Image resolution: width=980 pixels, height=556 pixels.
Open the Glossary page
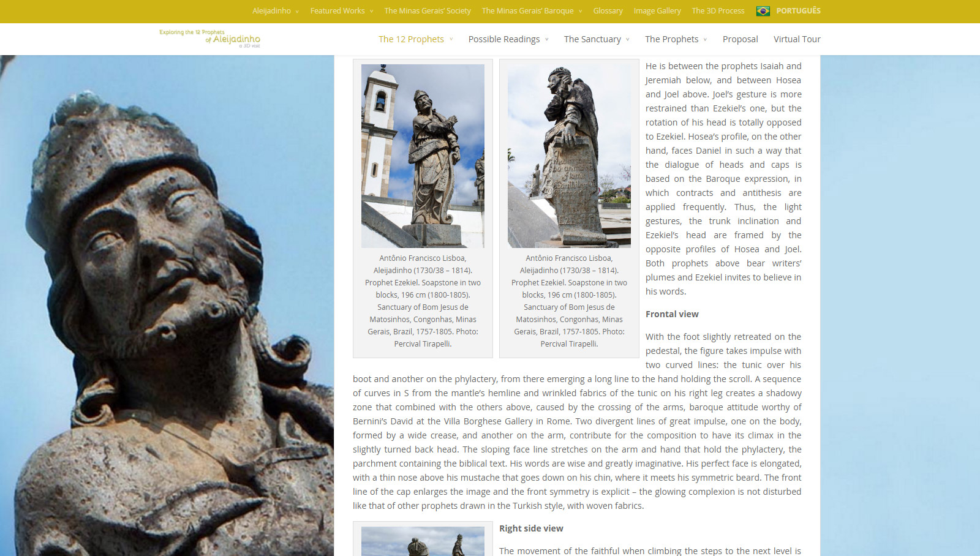click(x=608, y=11)
